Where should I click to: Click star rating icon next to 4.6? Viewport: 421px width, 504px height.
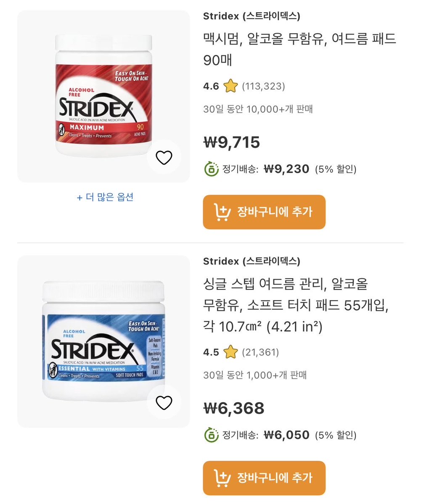coord(230,86)
